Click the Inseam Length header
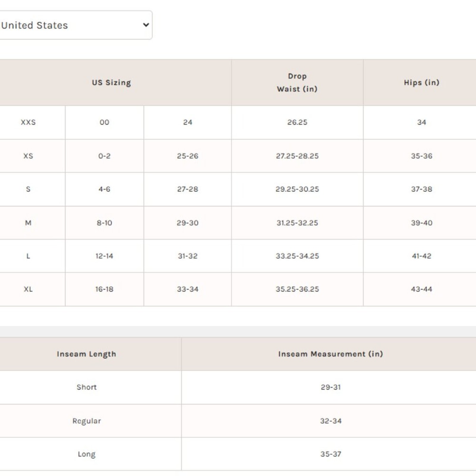Image resolution: width=476 pixels, height=476 pixels. click(x=87, y=354)
